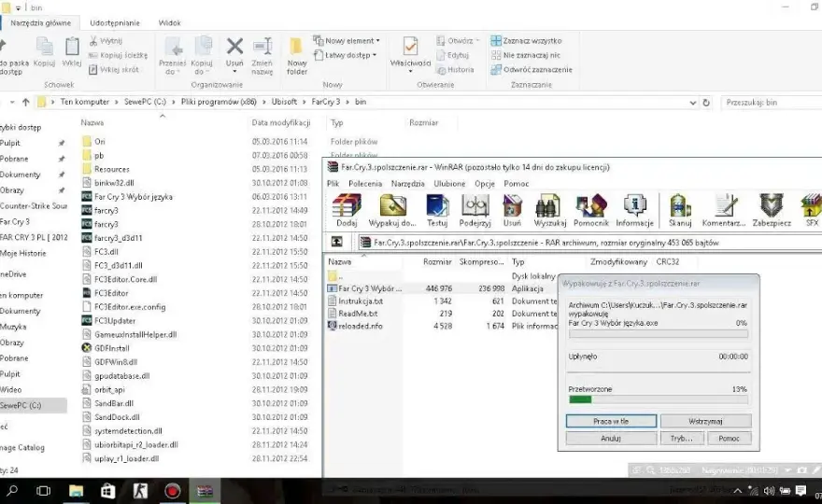Open the WinRAR Plik menu
Viewport: 822px width, 504px height.
coord(333,184)
